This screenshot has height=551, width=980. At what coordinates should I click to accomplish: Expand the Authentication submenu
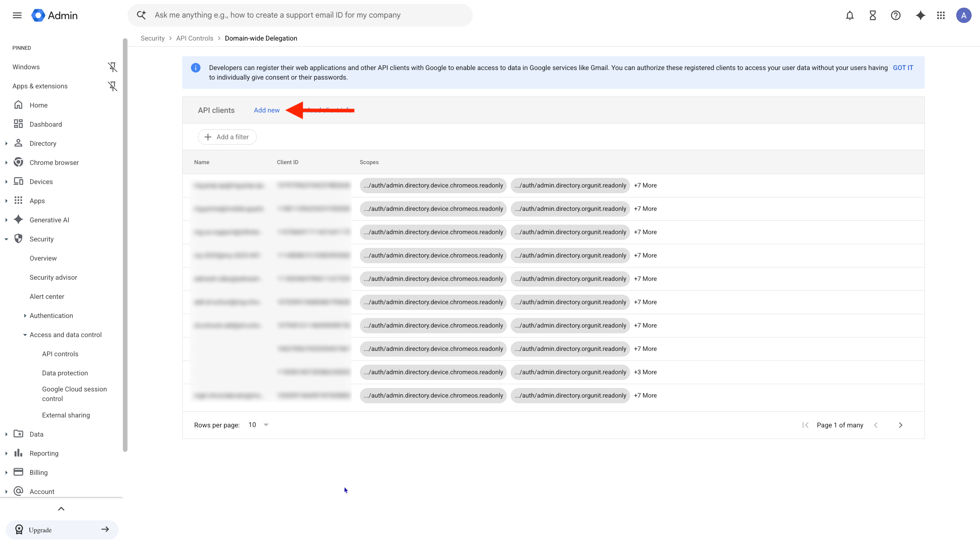pyautogui.click(x=25, y=316)
